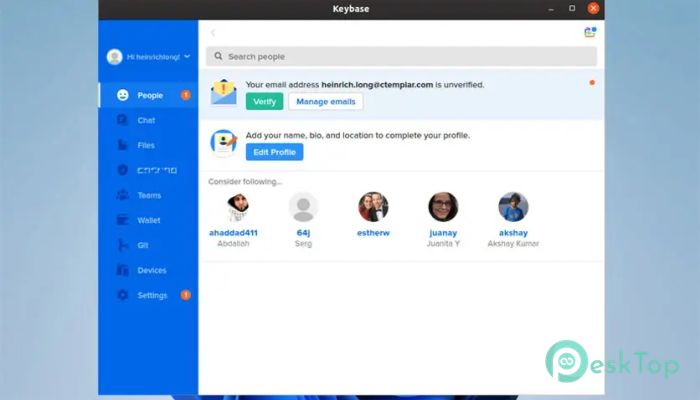This screenshot has height=400, width=700.
Task: Click the Chat bubble icon
Action: click(x=122, y=120)
